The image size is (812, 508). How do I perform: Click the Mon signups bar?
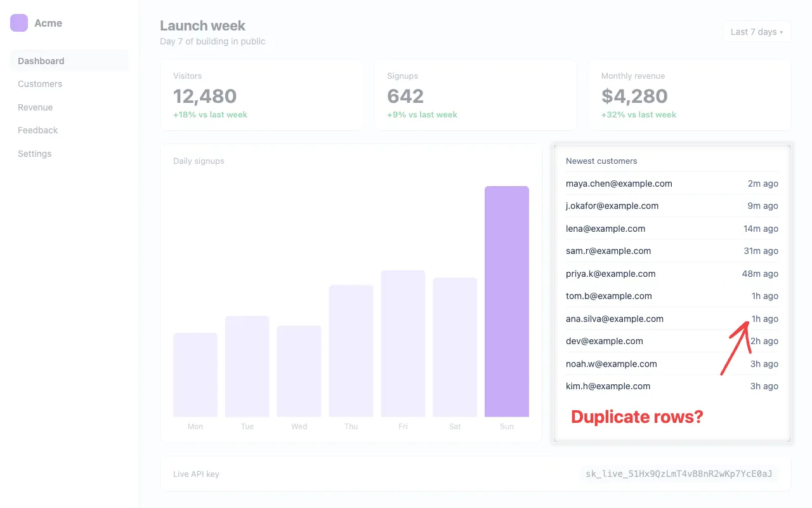195,375
